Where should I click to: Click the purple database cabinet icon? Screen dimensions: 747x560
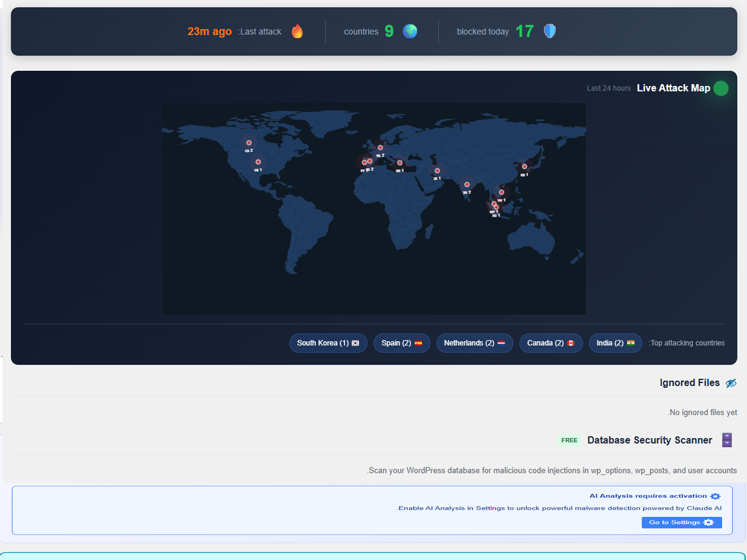coord(726,440)
